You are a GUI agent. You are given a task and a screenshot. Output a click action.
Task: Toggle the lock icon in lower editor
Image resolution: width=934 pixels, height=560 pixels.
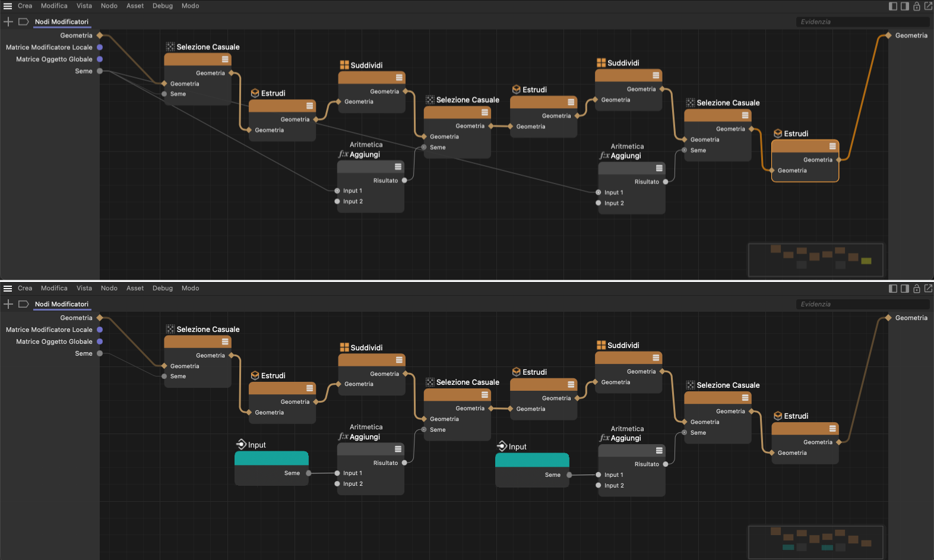917,289
